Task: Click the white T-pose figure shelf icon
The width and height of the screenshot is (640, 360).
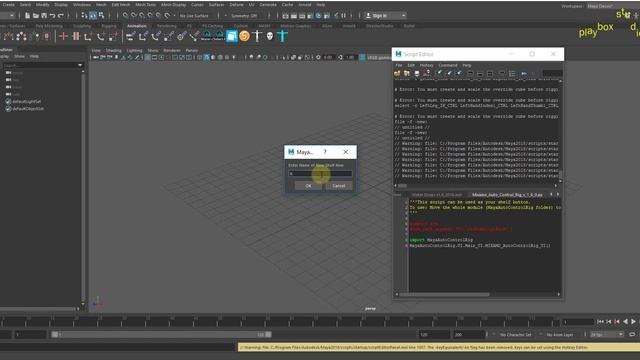Action: point(257,36)
